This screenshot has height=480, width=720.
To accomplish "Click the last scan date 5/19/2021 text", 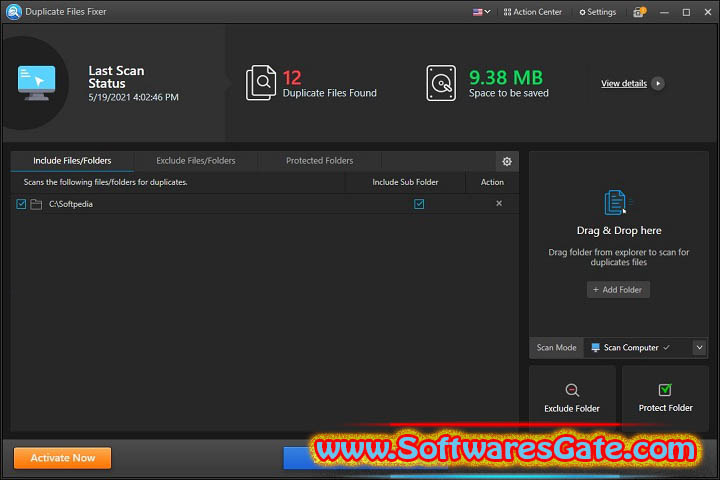I will point(133,97).
